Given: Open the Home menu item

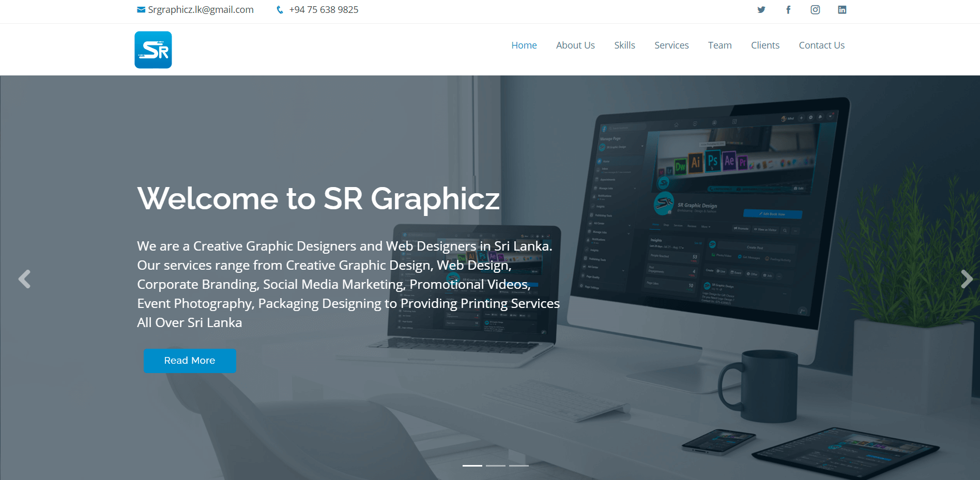Looking at the screenshot, I should [524, 45].
